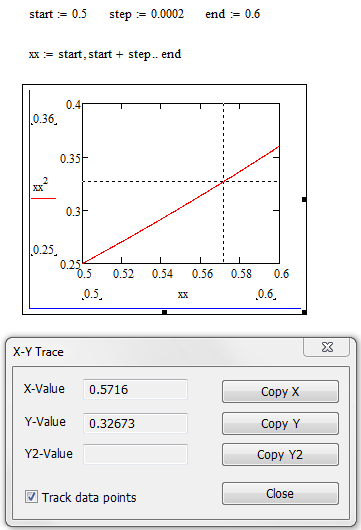The width and height of the screenshot is (361, 530).
Task: Click the xx range variable definition
Action: 105,54
